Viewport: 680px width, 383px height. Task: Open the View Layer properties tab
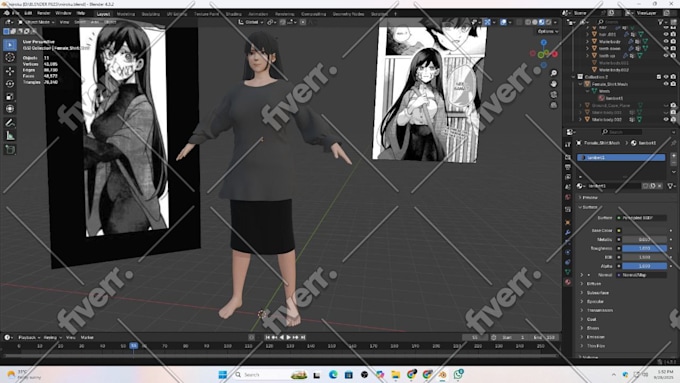568,177
